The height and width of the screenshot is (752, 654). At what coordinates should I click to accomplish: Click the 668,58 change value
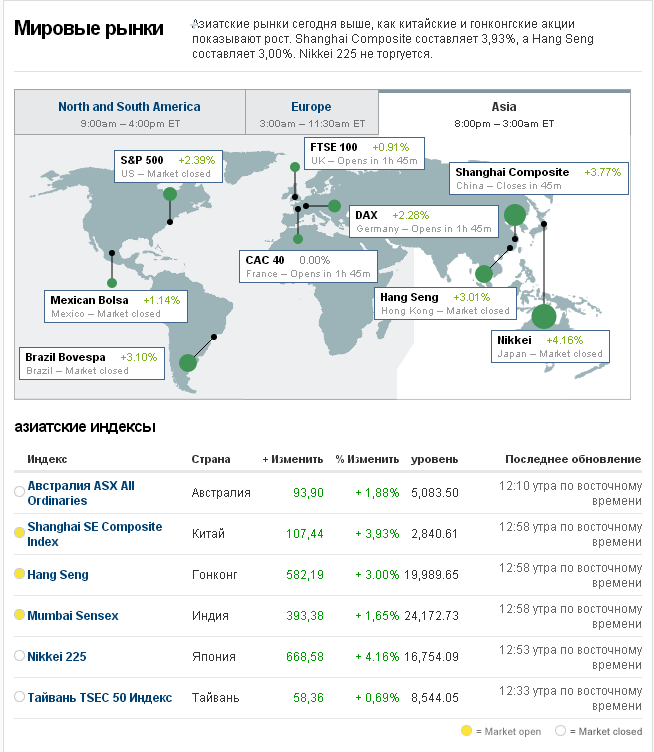click(x=305, y=657)
